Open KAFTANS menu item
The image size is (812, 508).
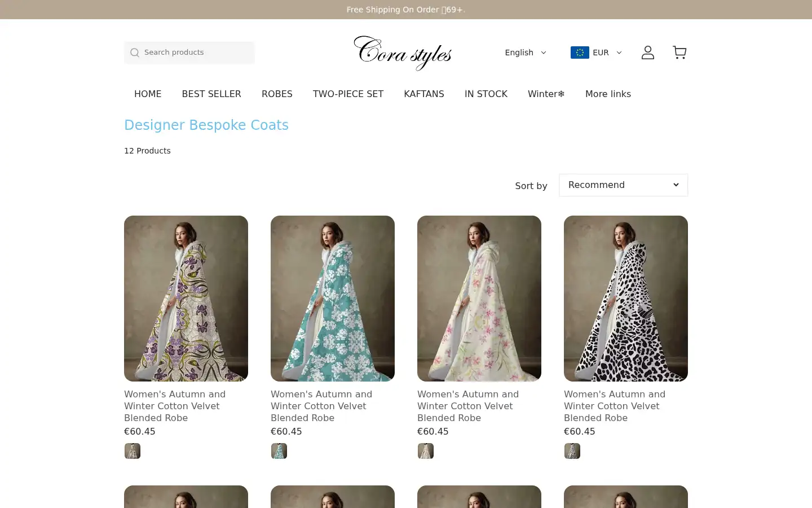point(424,94)
